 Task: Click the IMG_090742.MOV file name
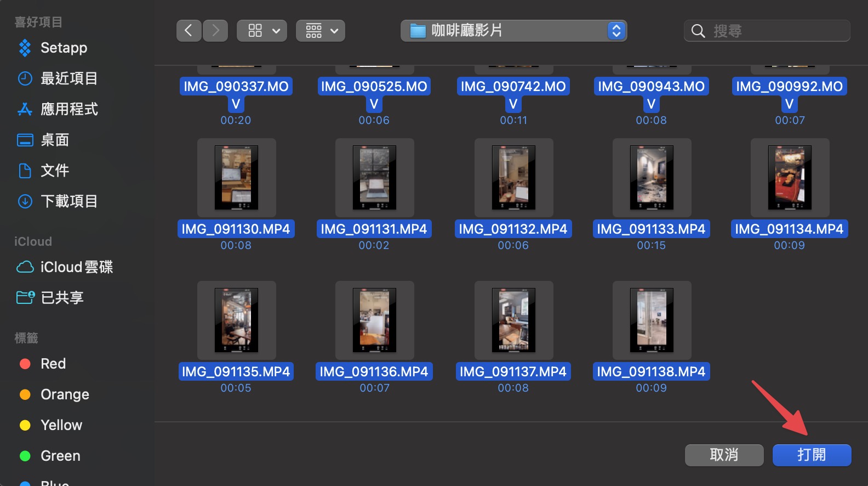click(513, 95)
